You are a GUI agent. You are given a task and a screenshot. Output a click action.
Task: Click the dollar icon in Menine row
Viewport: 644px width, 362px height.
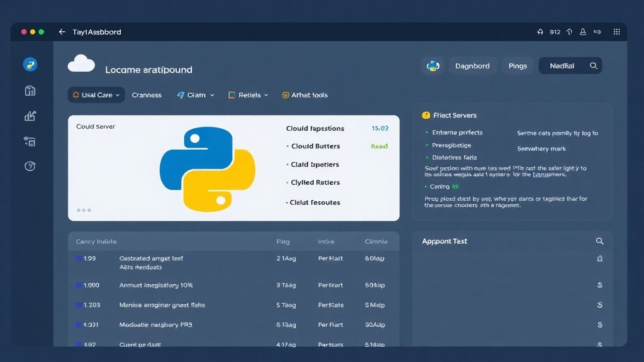[x=599, y=305]
